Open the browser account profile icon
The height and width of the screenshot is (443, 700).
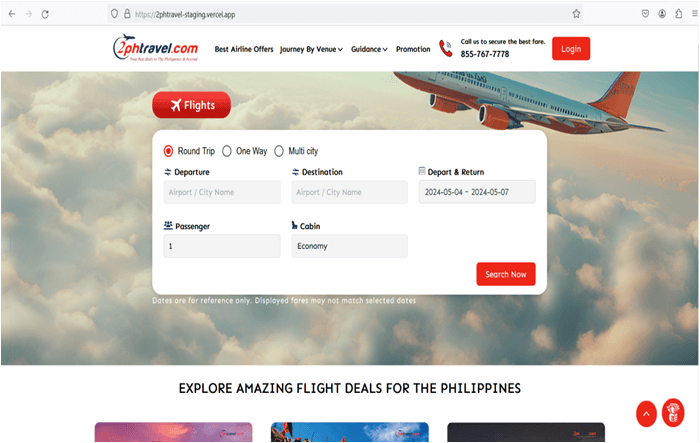[x=662, y=14]
